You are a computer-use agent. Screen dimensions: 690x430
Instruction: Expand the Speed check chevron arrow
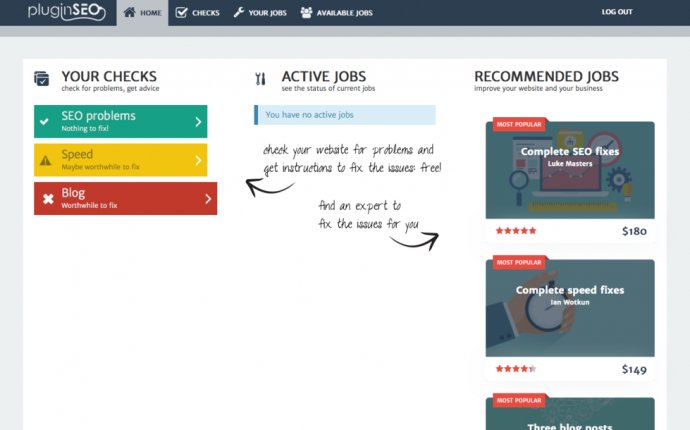click(198, 160)
